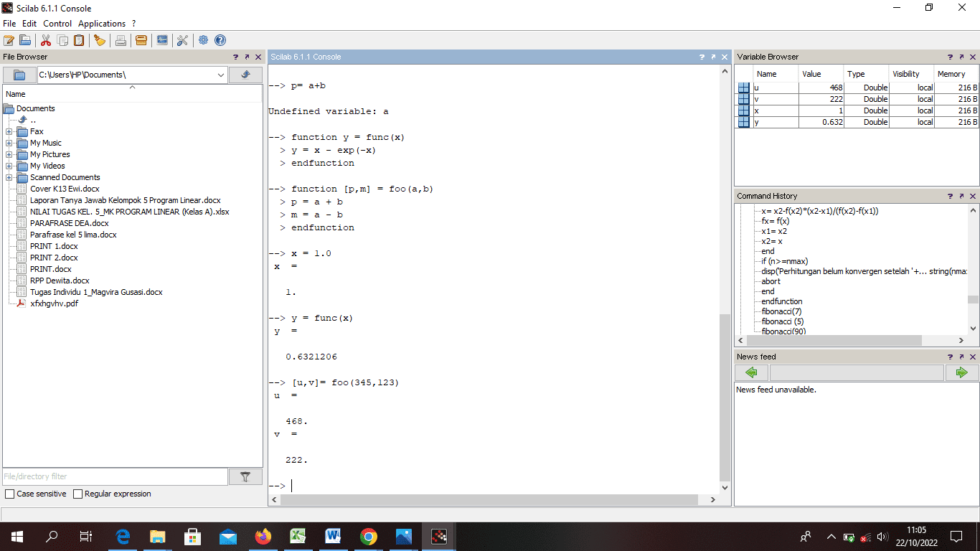Image resolution: width=980 pixels, height=551 pixels.
Task: Clear the console with the broom icon
Action: (x=100, y=40)
